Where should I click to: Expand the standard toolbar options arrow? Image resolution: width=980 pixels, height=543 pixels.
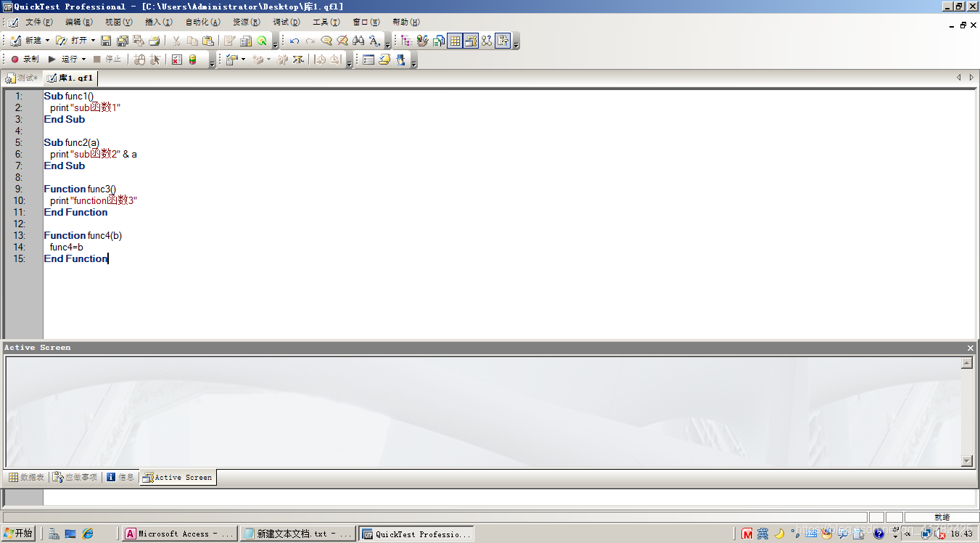pos(276,45)
